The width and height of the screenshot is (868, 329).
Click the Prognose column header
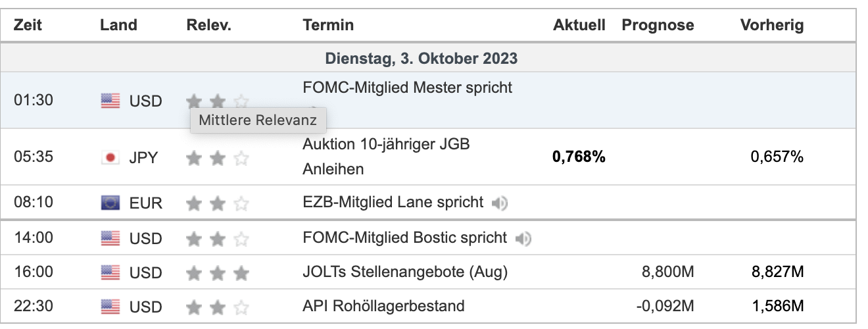(658, 25)
